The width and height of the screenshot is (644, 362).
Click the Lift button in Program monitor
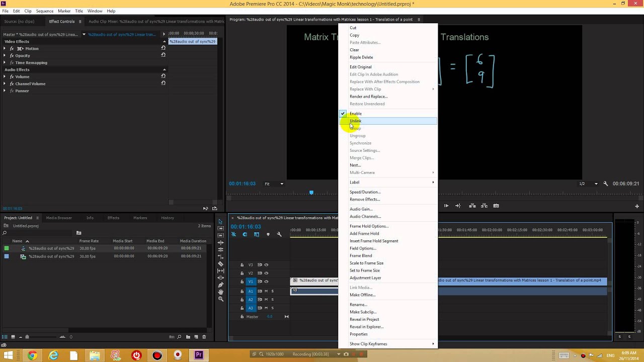click(x=472, y=206)
